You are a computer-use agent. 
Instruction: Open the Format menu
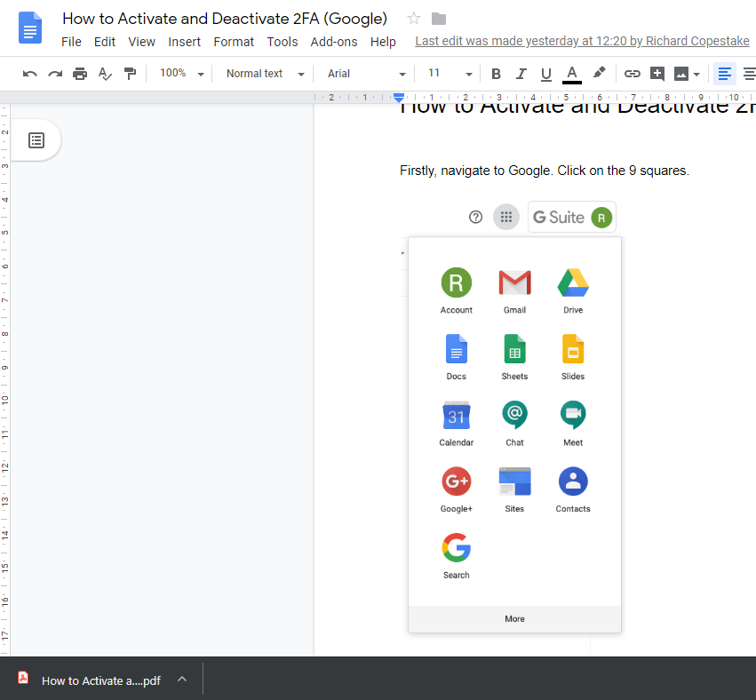coord(234,42)
